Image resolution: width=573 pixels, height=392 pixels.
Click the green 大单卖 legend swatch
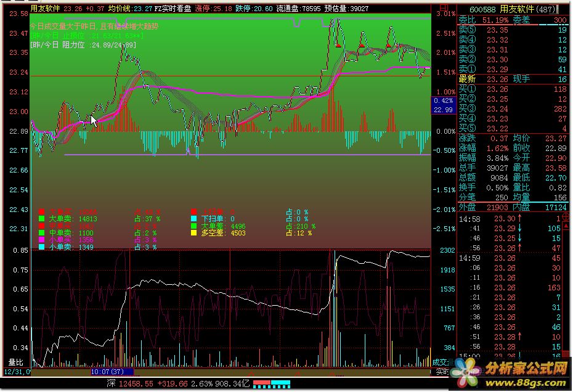[x=42, y=219]
